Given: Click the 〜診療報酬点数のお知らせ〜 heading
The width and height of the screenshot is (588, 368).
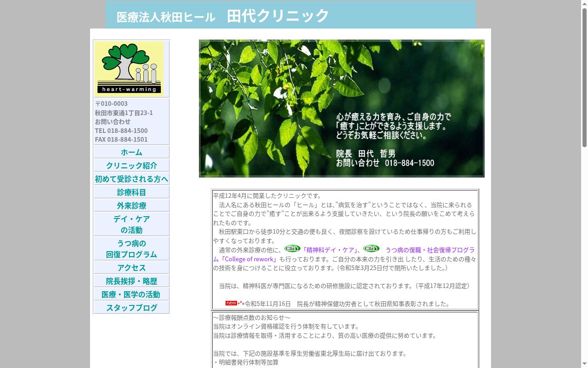Looking at the screenshot, I should point(252,317).
